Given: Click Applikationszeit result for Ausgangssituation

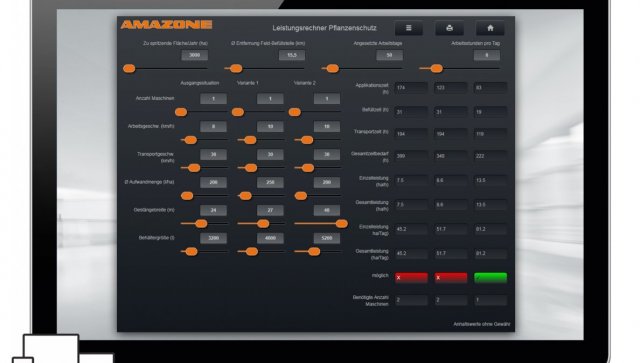Looking at the screenshot, I should click(411, 88).
